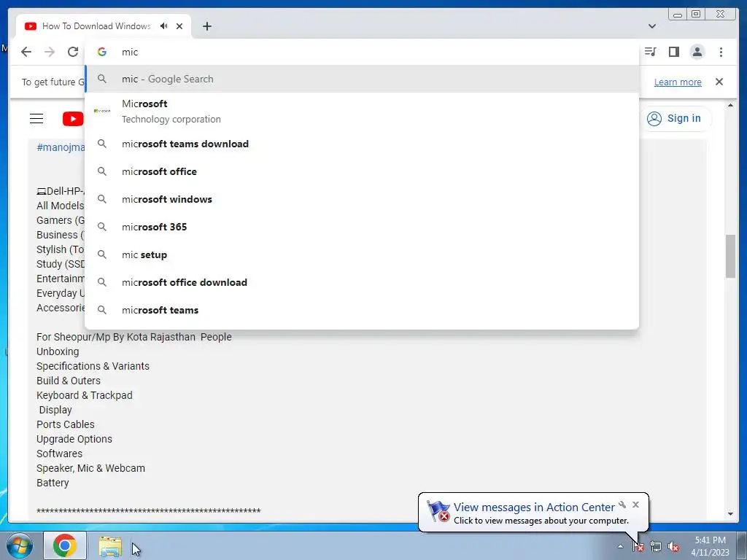Choose the Microsoft Technology corporation suggestion
The image size is (747, 560).
point(362,112)
